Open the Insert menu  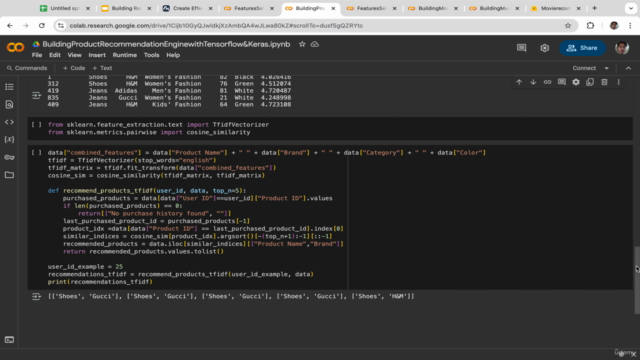(x=97, y=55)
